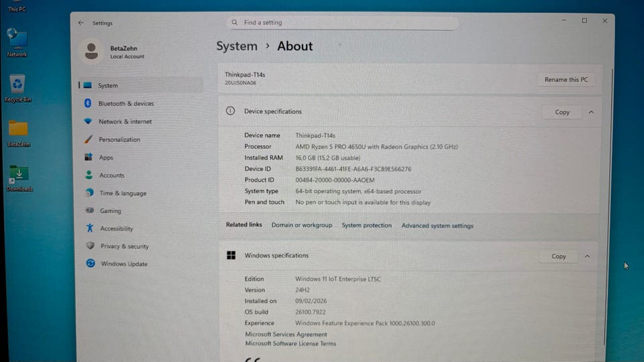This screenshot has height=362, width=644.
Task: Open the System icon in sidebar
Action: 87,85
